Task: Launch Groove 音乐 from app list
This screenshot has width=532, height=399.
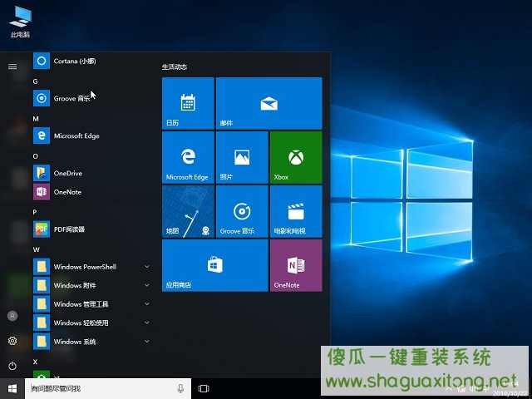Action: pyautogui.click(x=91, y=98)
